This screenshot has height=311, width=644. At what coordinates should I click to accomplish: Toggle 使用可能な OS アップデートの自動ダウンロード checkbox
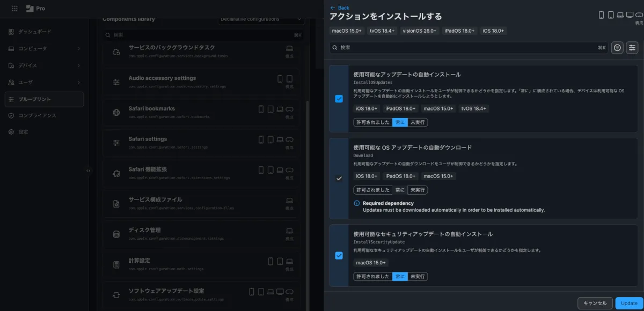click(339, 179)
